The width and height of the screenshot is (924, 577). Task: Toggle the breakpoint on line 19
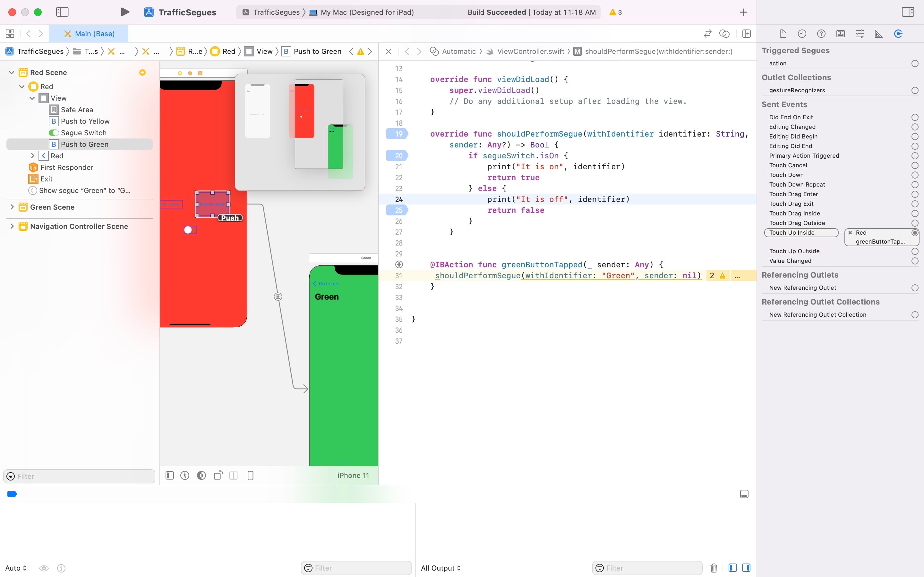click(x=397, y=134)
